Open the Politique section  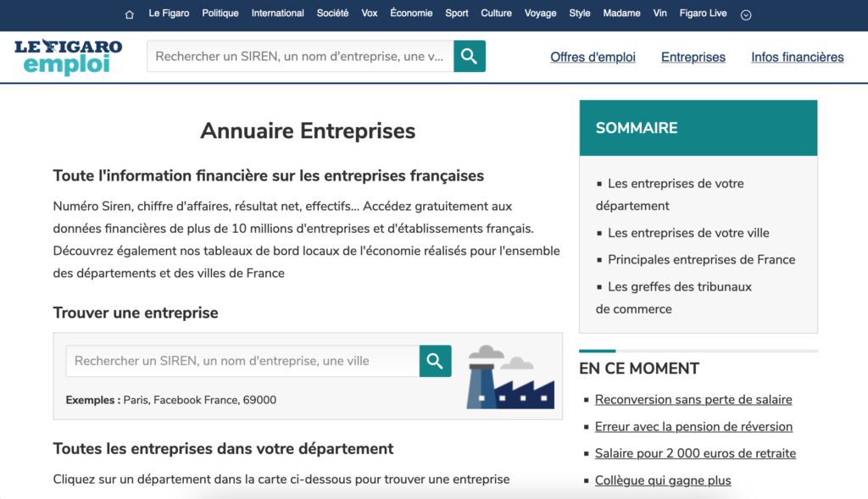[x=220, y=13]
